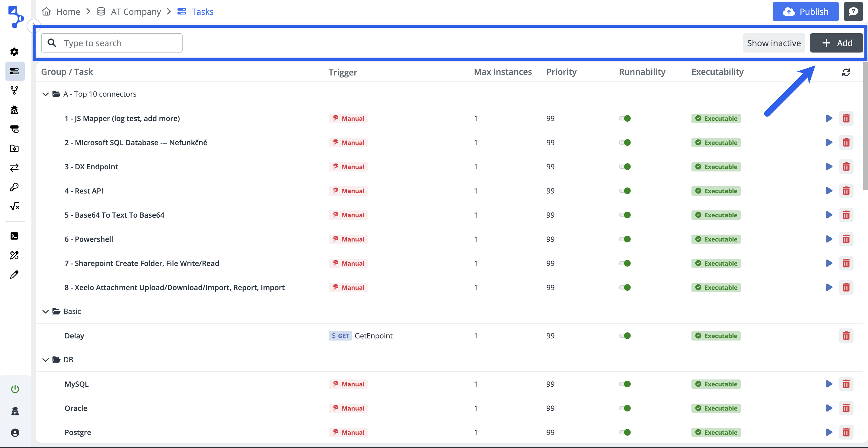This screenshot has width=868, height=448.
Task: Click the Show inactive button
Action: point(773,43)
